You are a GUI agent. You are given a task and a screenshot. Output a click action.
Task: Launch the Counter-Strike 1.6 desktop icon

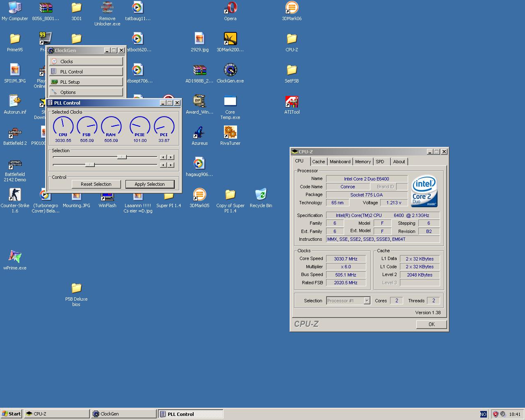[x=15, y=201]
